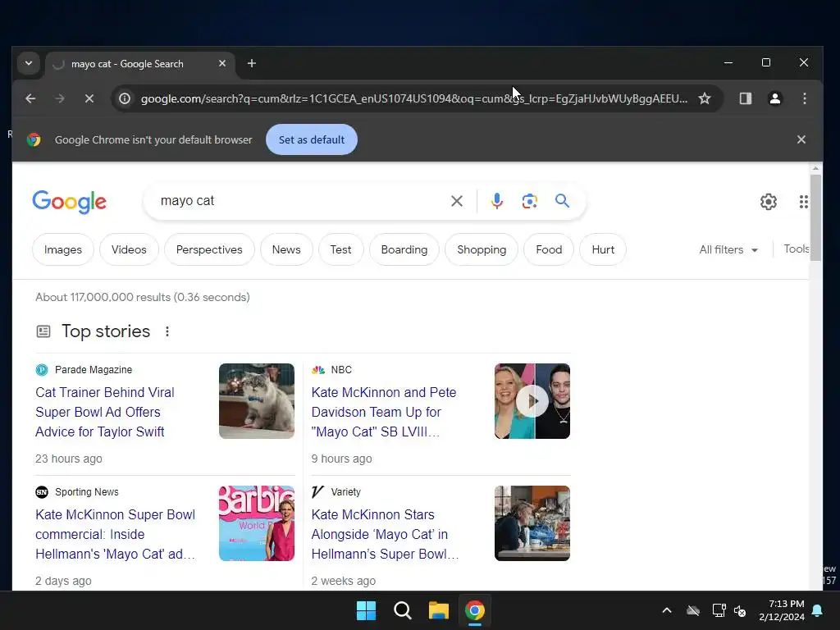Click into the mayo cat search field

click(300, 201)
